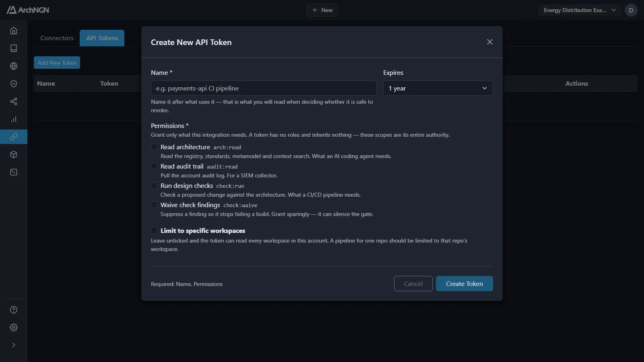
Task: Open the shield check icon in sidebar
Action: coord(14,84)
